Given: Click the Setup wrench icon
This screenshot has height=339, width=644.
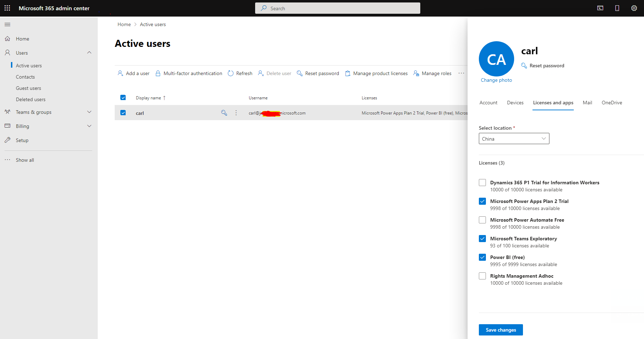Looking at the screenshot, I should (x=7, y=140).
